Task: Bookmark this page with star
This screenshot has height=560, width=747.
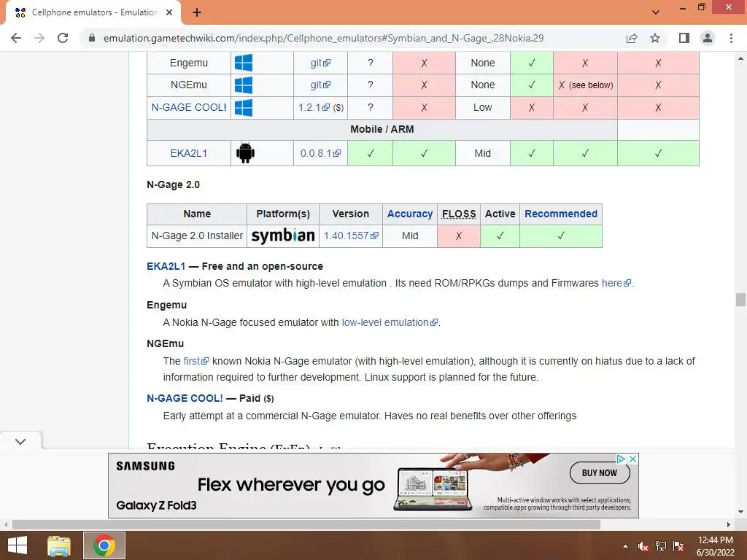Action: 655,38
